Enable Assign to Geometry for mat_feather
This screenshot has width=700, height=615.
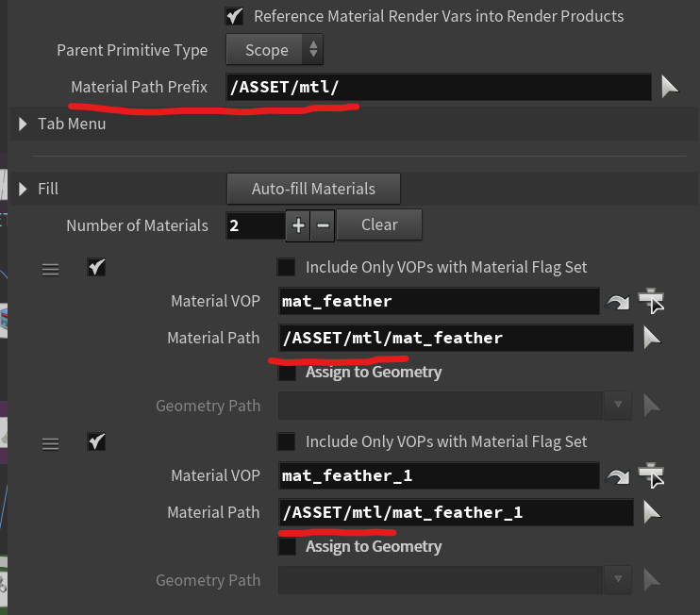[287, 373]
